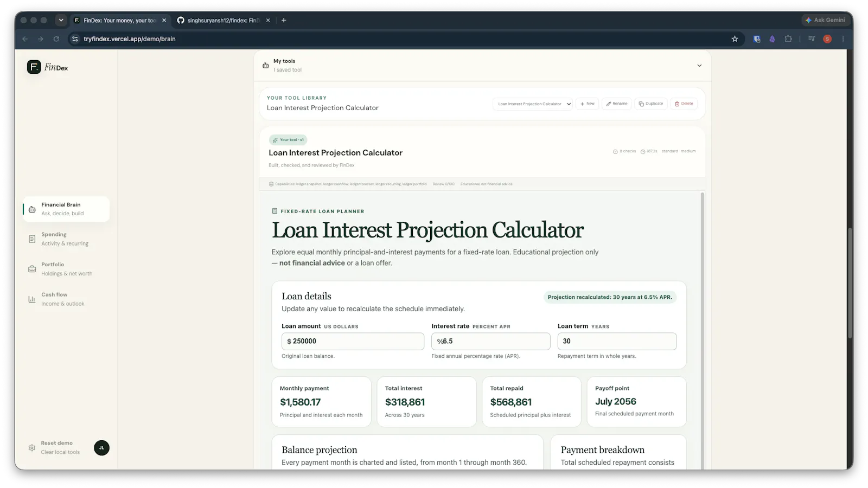Screen dimensions: 868x488
Task: Open the Loan Interest Projection Calculator tool dropdown
Action: 533,104
